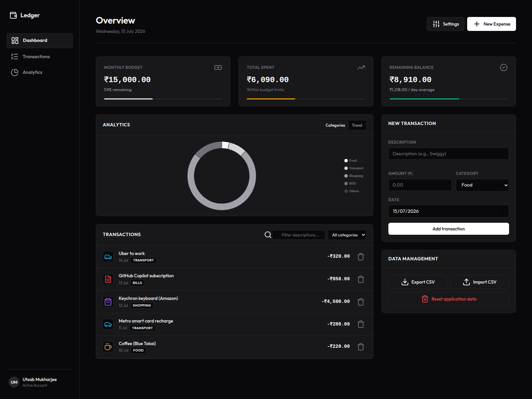Viewport: 532px width, 399px height.
Task: Click the car icon for Metro smart card recharge
Action: click(108, 325)
